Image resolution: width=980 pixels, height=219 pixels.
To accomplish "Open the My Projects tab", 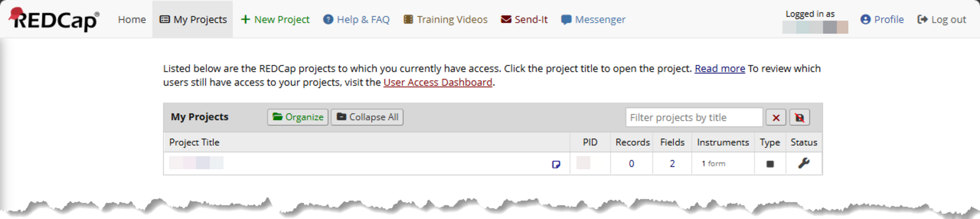I will [x=193, y=19].
